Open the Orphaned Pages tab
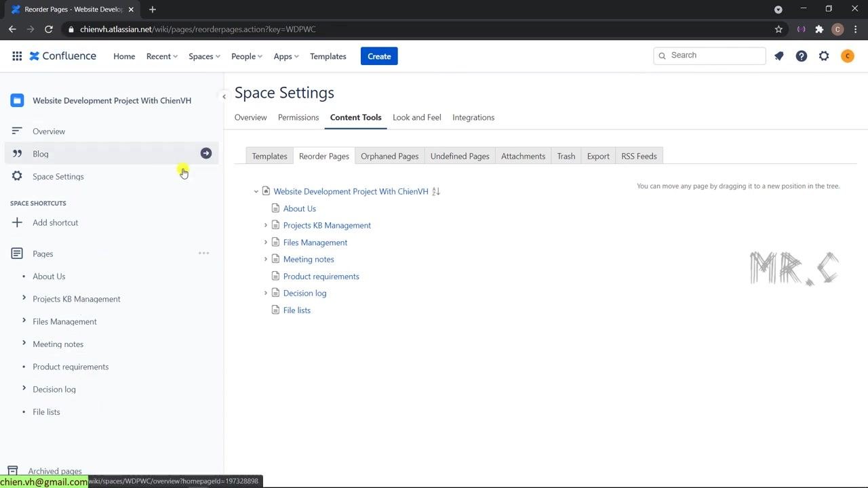868x488 pixels. pyautogui.click(x=389, y=156)
